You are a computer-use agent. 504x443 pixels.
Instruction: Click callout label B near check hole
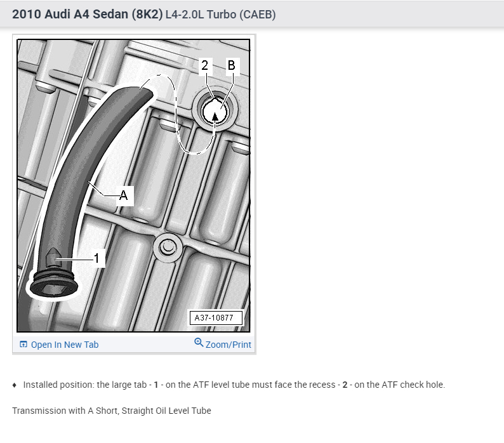coord(232,65)
